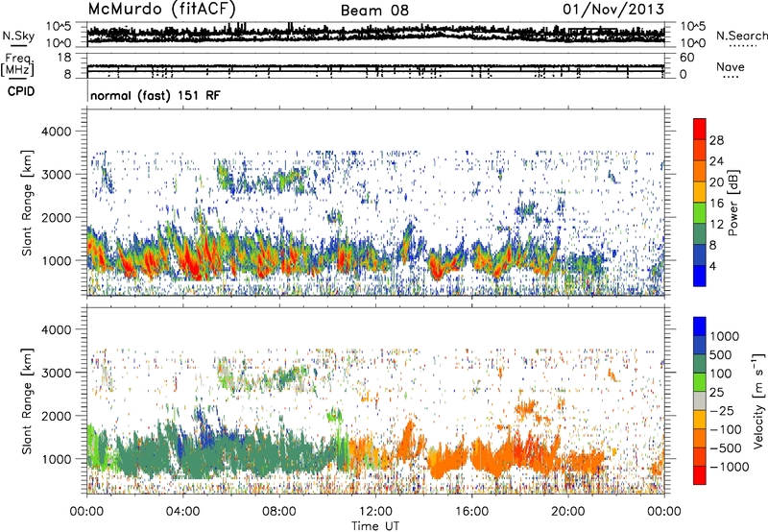Click the "4000" tick on the power panel

click(58, 132)
